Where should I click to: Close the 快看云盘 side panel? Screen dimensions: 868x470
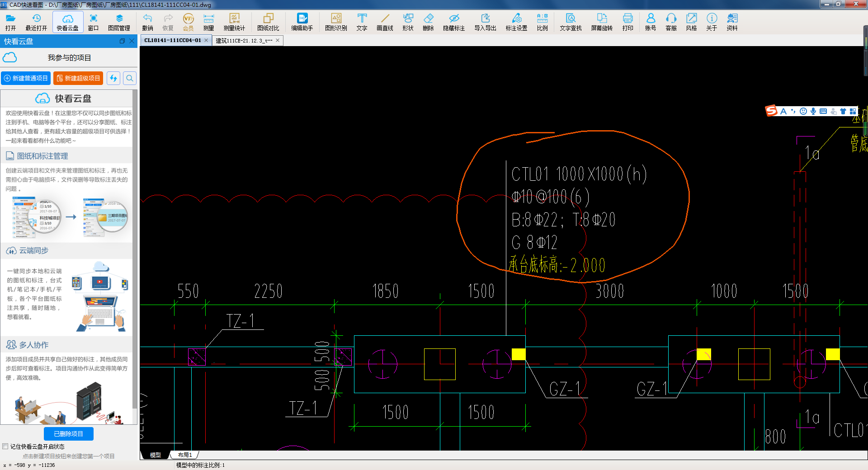tap(132, 41)
